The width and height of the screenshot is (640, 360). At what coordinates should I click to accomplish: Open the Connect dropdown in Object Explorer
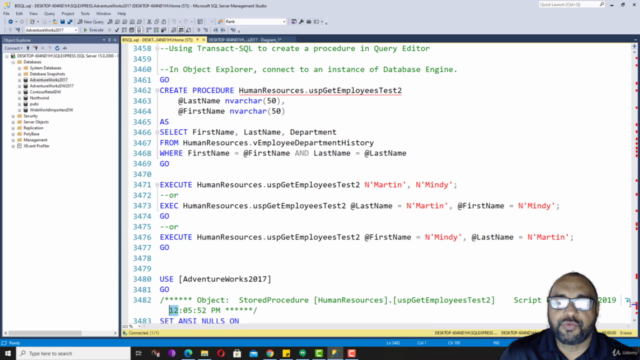coord(13,48)
